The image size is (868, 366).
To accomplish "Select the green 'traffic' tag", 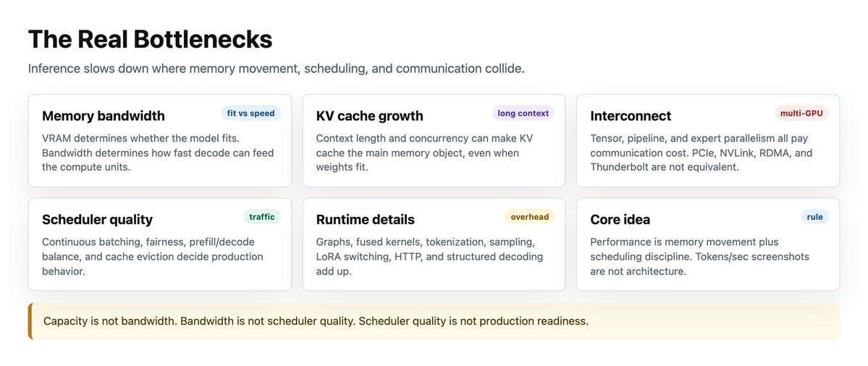I will pos(262,217).
